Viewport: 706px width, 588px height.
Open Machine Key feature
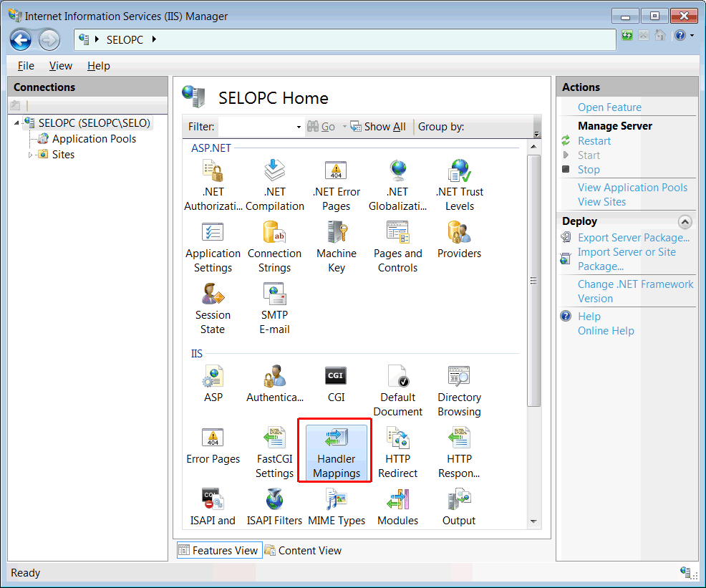337,246
